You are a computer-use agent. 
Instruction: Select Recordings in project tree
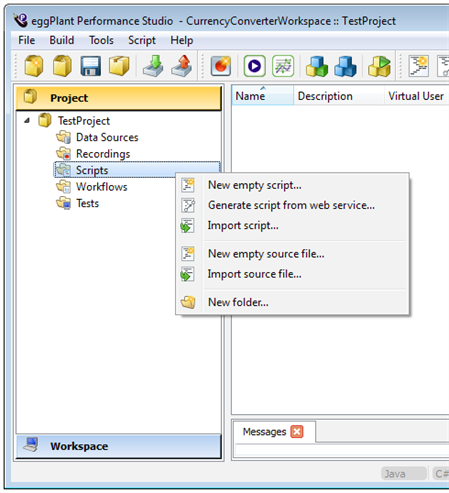pos(103,154)
